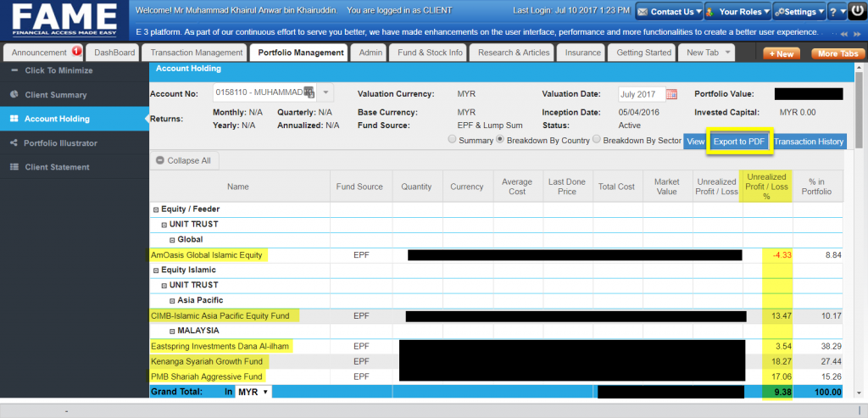The image size is (868, 418).
Task: Collapse the Equity / Feeder tree group
Action: [155, 209]
